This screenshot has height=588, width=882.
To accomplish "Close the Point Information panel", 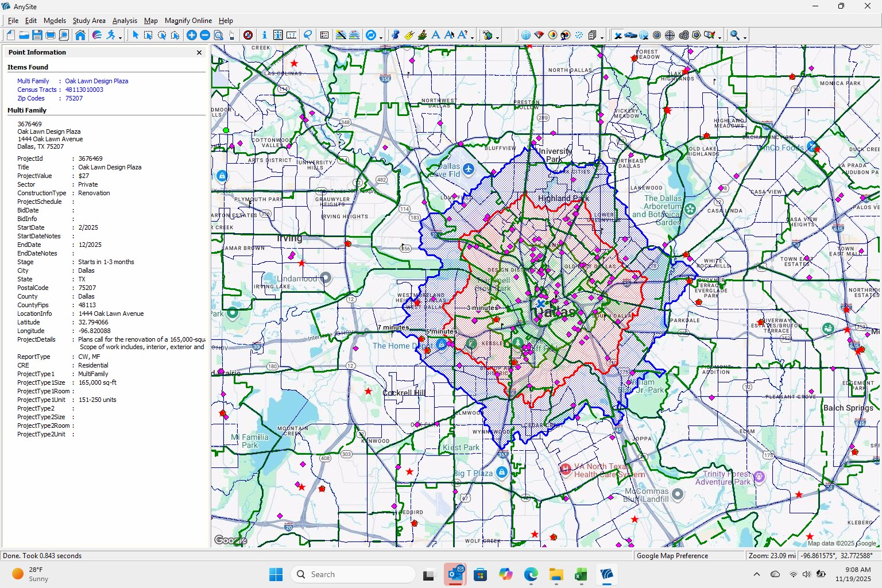I will click(x=199, y=52).
